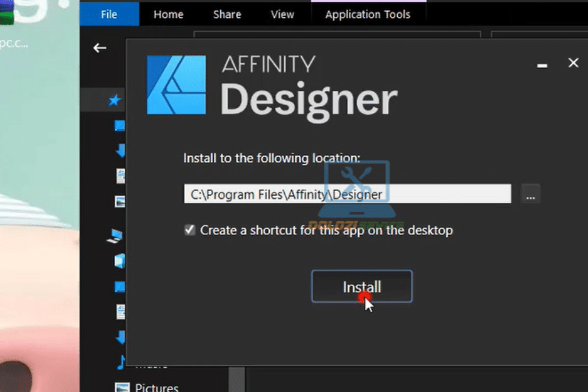Select the Quick access star icon
The height and width of the screenshot is (392, 588).
point(115,101)
